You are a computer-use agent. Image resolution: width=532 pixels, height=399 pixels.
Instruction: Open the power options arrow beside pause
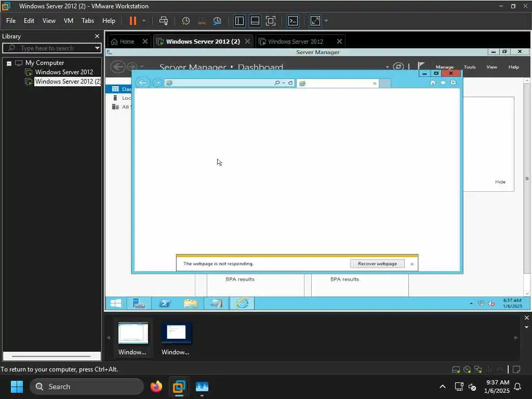point(144,21)
